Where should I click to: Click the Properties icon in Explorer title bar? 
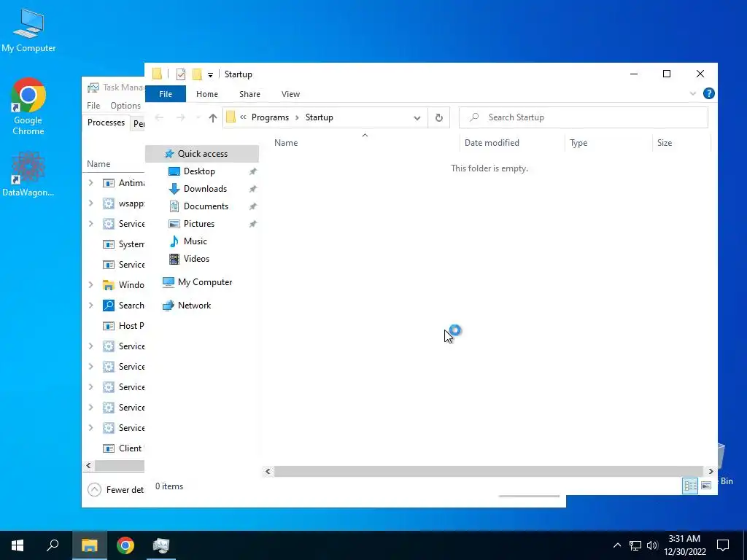pyautogui.click(x=181, y=74)
